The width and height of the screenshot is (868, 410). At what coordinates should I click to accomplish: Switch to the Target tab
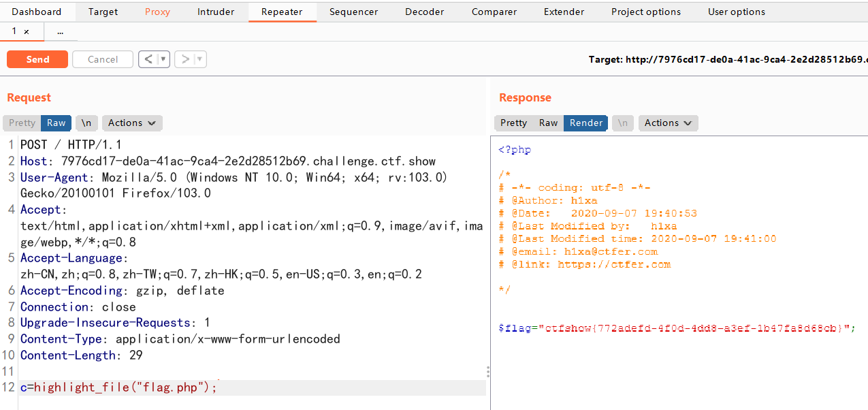[103, 12]
